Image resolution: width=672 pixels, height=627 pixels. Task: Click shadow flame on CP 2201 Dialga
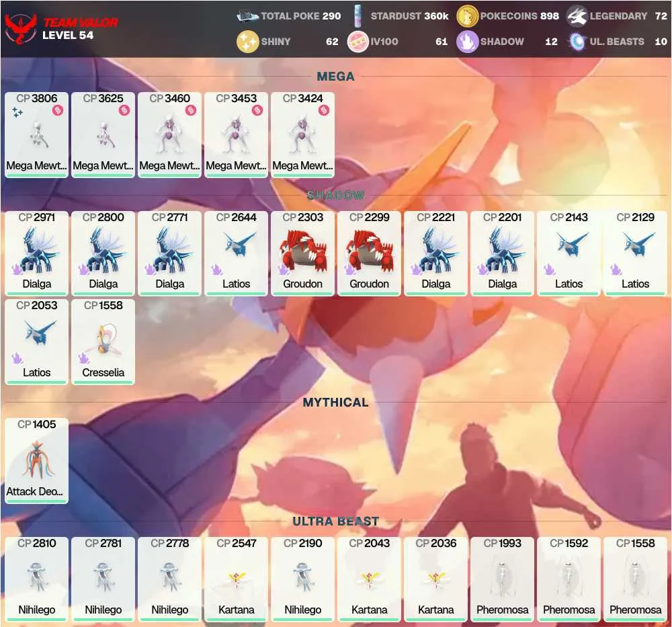pyautogui.click(x=483, y=269)
